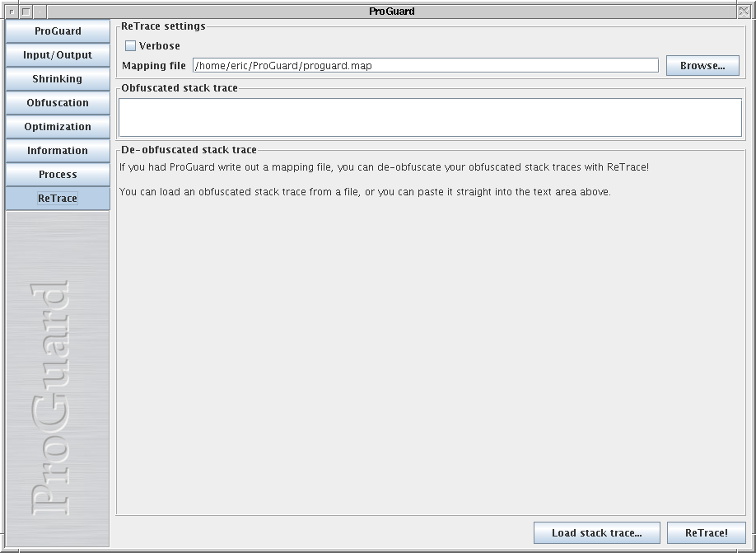Show the Information tab
This screenshot has width=756, height=553.
pyautogui.click(x=58, y=151)
